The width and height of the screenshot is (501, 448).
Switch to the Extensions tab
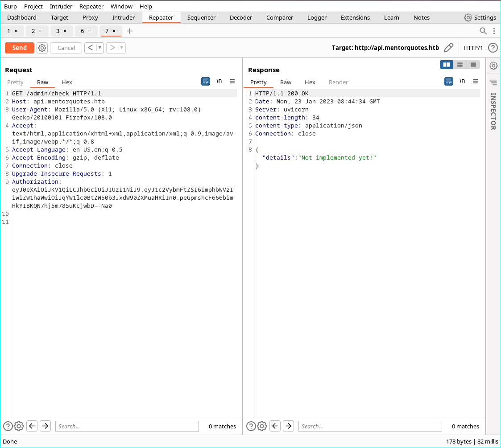point(355,17)
